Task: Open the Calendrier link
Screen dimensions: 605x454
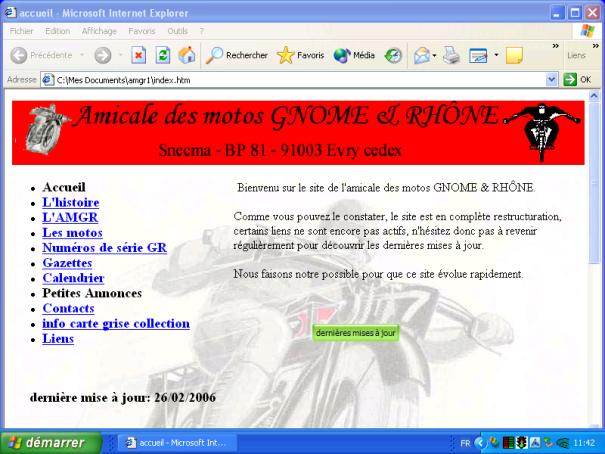Action: (x=73, y=278)
